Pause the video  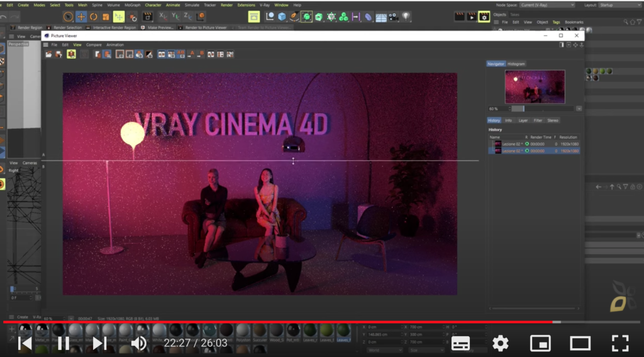[x=64, y=343]
